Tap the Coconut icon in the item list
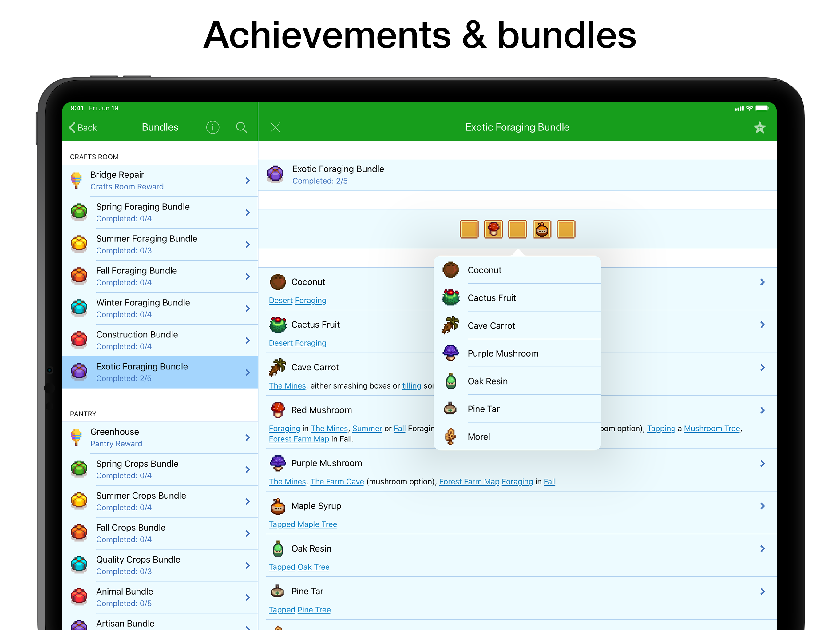The image size is (840, 630). click(278, 282)
